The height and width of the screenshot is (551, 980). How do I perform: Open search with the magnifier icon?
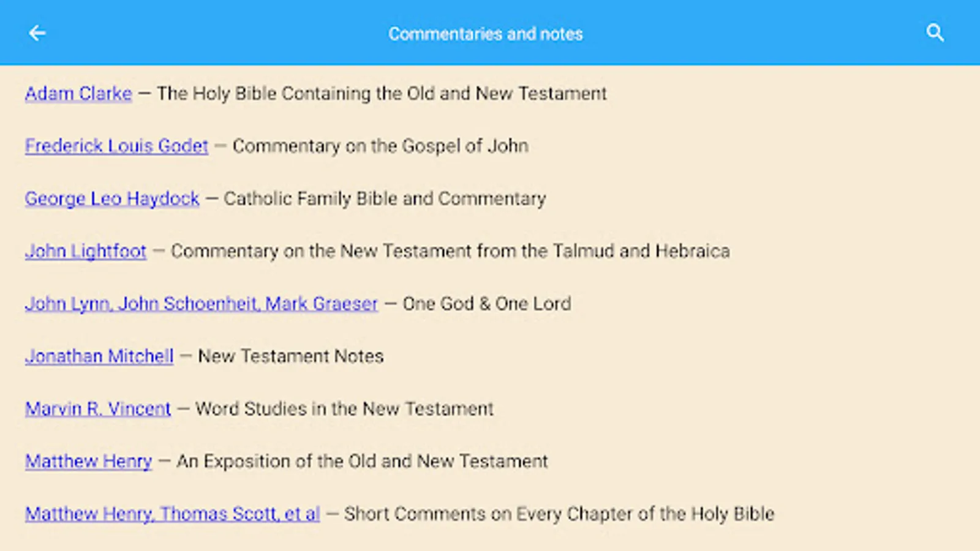click(x=935, y=33)
